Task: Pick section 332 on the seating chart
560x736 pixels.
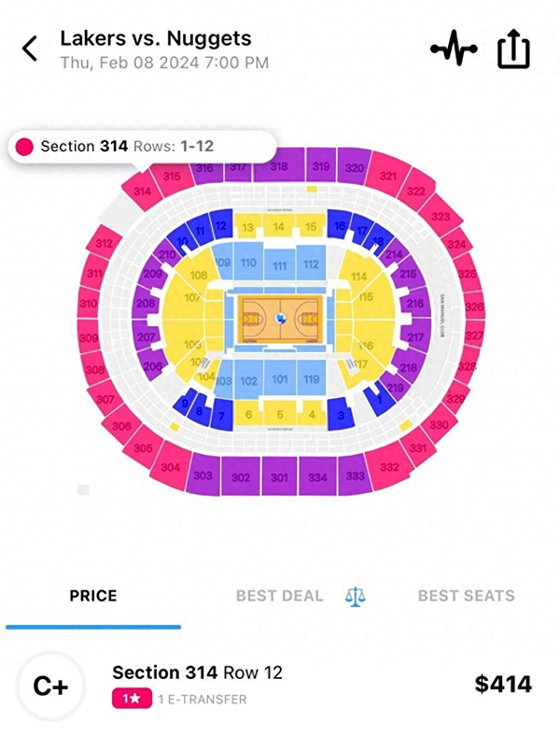Action: [389, 466]
